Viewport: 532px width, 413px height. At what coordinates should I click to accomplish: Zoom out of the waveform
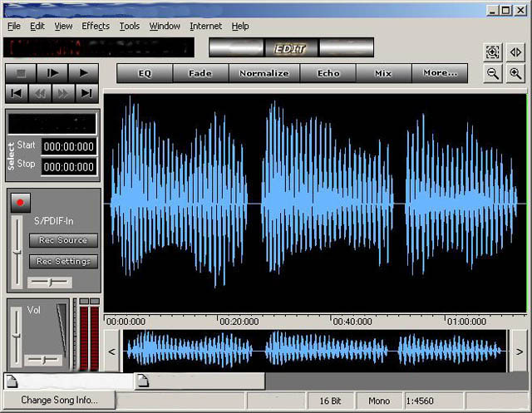point(493,73)
